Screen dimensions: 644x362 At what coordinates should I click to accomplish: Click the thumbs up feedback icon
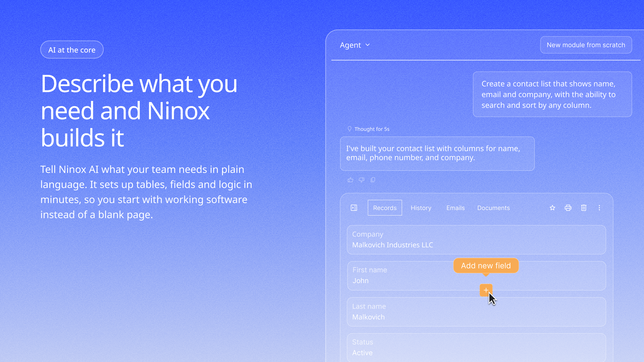tap(350, 180)
